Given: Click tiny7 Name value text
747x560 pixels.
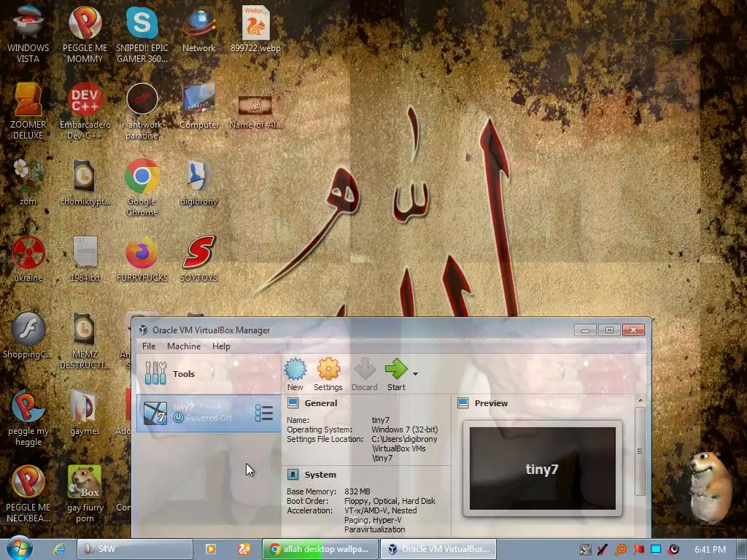Looking at the screenshot, I should [381, 420].
